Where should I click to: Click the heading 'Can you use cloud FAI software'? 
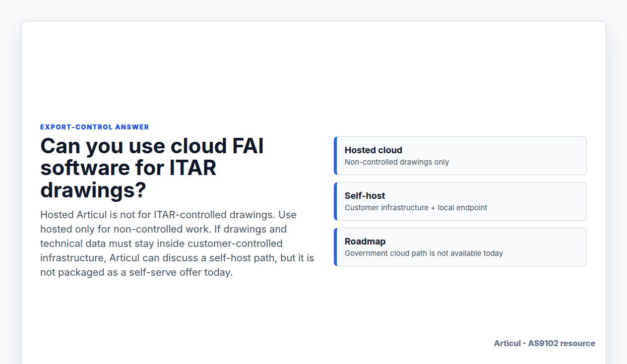[152, 168]
